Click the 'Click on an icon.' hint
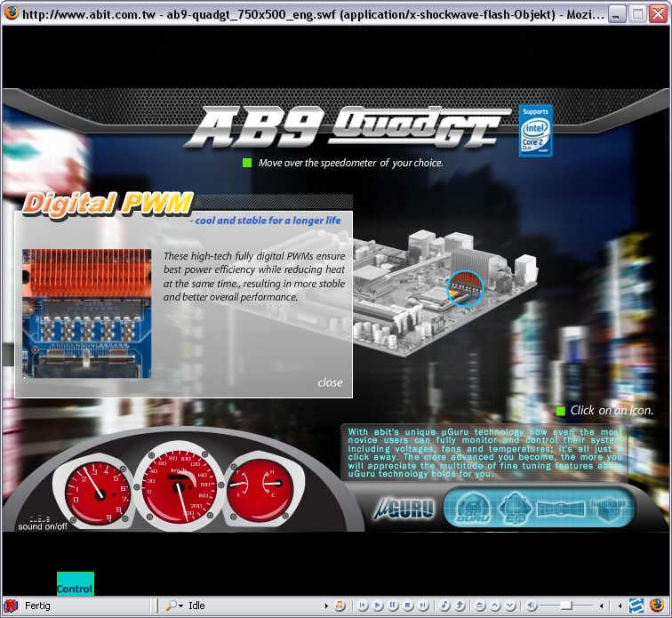Screen dimensions: 672x618 (x=612, y=411)
